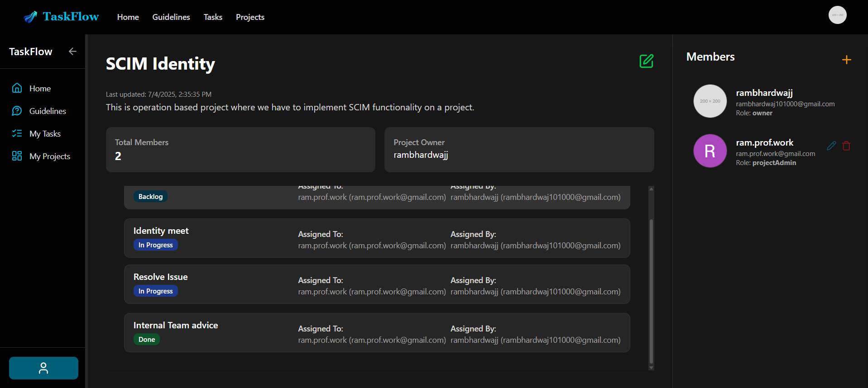The image size is (868, 388).
Task: Click the Members panel heading
Action: point(710,57)
